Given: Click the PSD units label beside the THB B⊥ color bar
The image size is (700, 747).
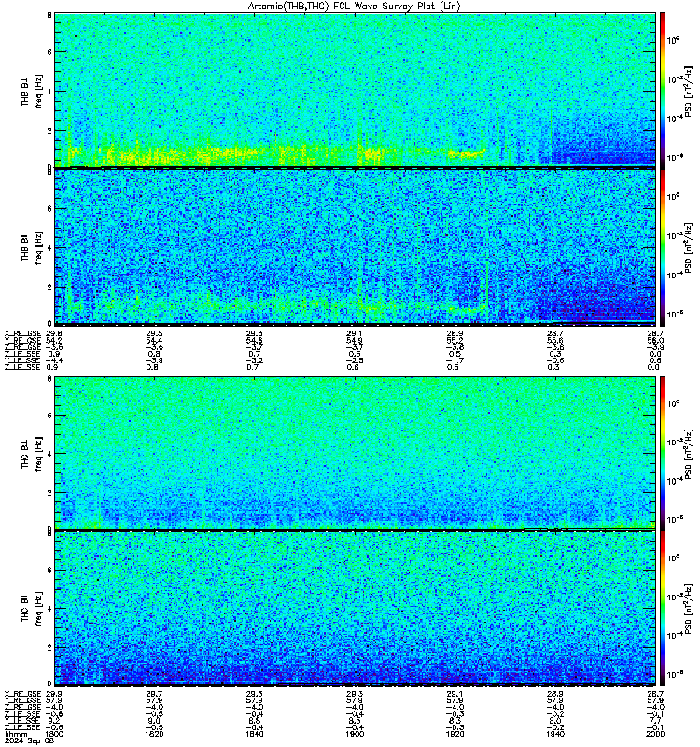Looking at the screenshot, I should pyautogui.click(x=688, y=91).
